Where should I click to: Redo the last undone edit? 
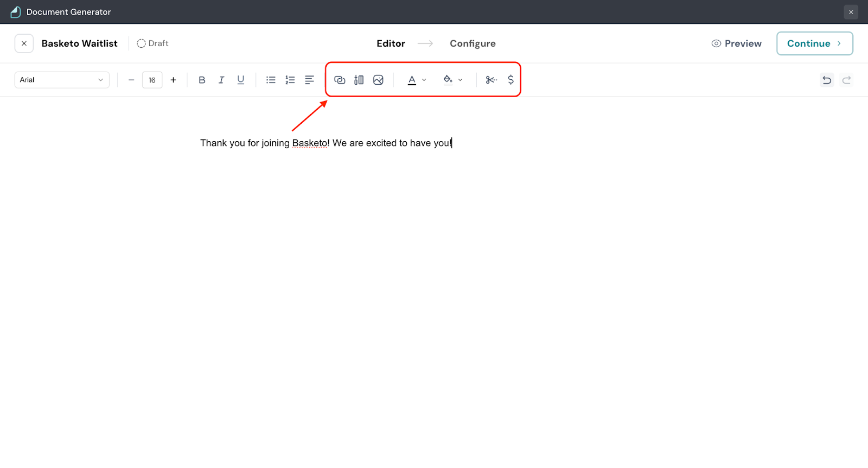click(x=846, y=80)
